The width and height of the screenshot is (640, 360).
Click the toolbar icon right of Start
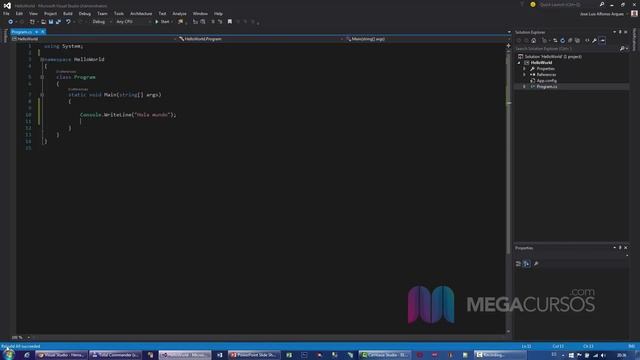180,22
